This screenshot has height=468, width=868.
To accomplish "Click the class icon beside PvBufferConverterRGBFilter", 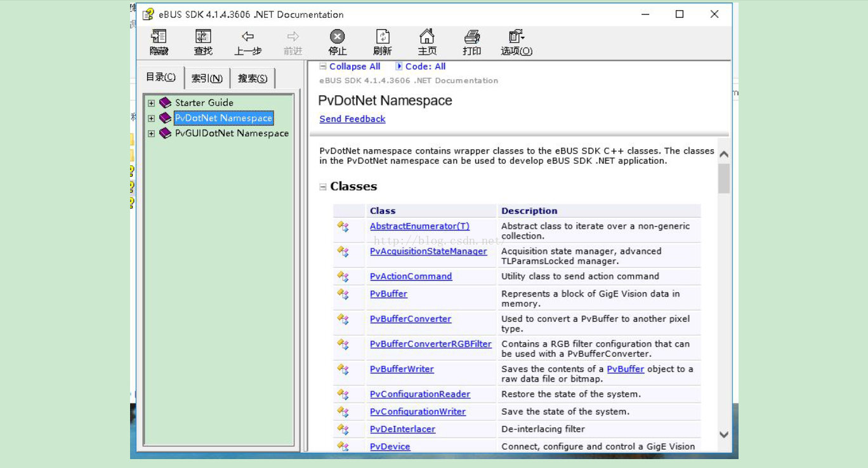I will tap(343, 344).
